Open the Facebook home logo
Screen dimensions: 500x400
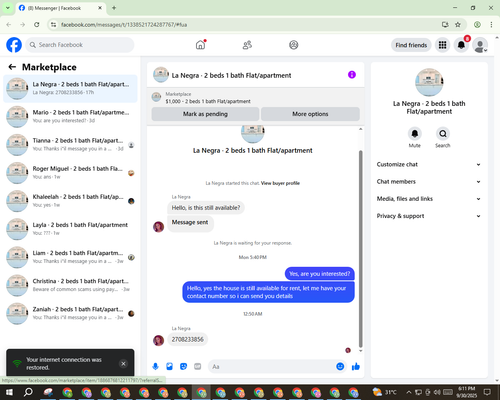pyautogui.click(x=14, y=45)
